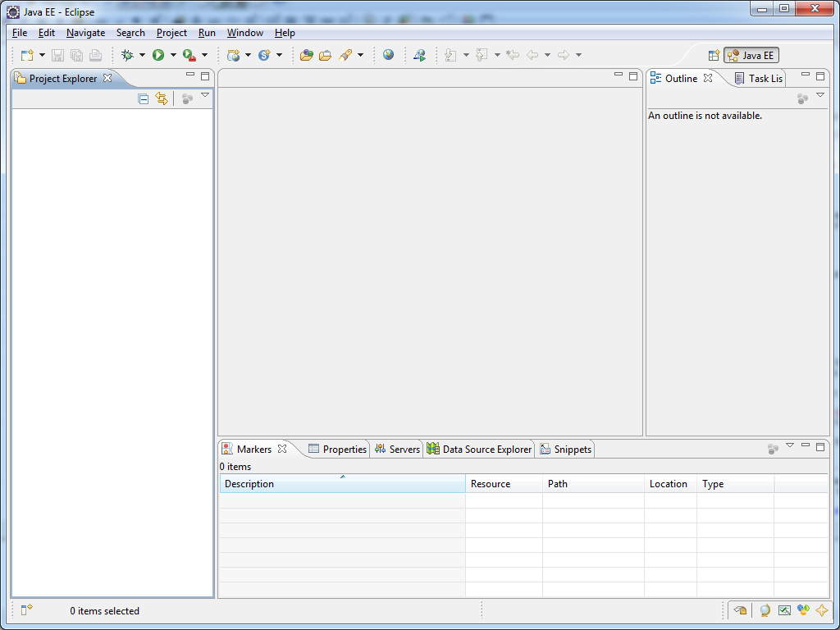840x630 pixels.
Task: Sort by Path column header
Action: 593,483
